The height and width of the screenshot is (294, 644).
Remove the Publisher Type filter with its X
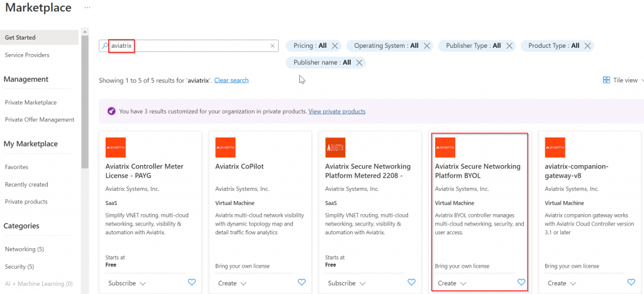(x=509, y=45)
